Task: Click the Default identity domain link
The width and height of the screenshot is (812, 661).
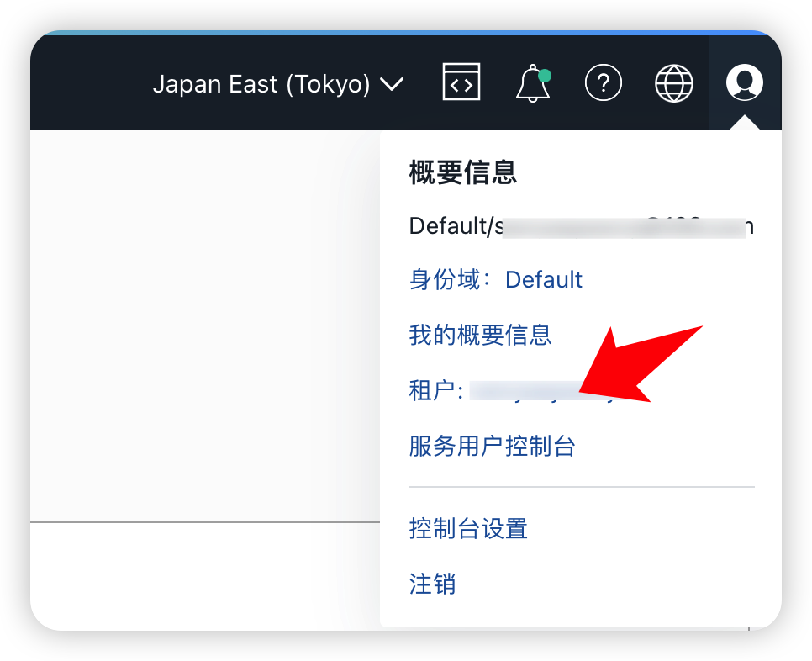Action: tap(543, 278)
